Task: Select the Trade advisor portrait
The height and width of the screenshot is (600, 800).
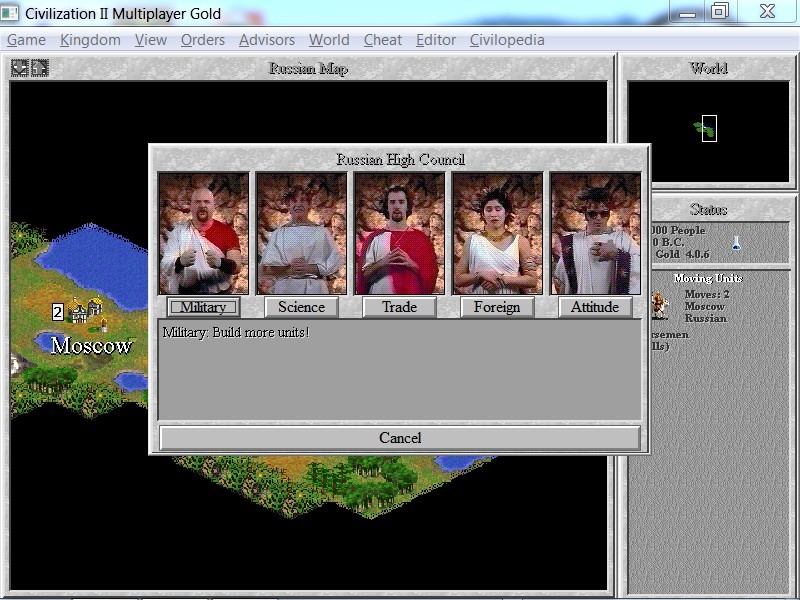Action: (399, 233)
